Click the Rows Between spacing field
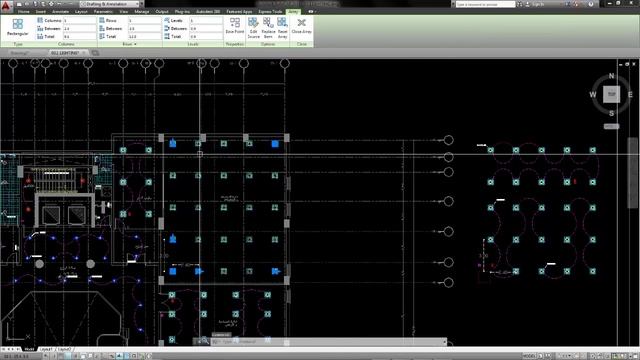The width and height of the screenshot is (640, 360). 144,29
